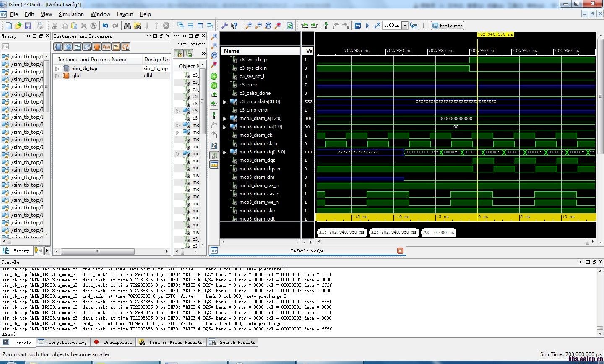Click the Undo arrow icon
The width and height of the screenshot is (604, 364).
[105, 26]
